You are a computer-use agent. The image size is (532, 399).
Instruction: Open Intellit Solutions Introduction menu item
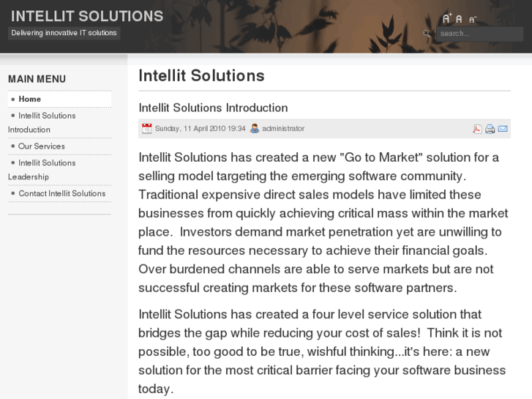47,116
